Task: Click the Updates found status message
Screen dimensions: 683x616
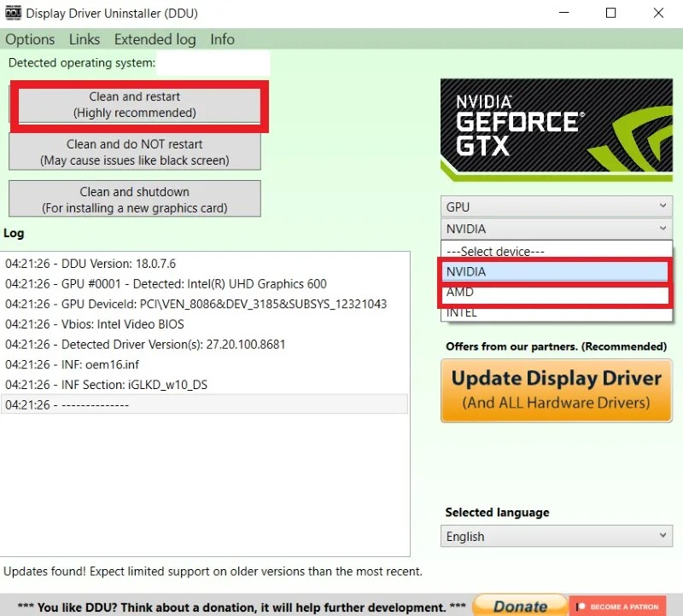Action: click(213, 571)
